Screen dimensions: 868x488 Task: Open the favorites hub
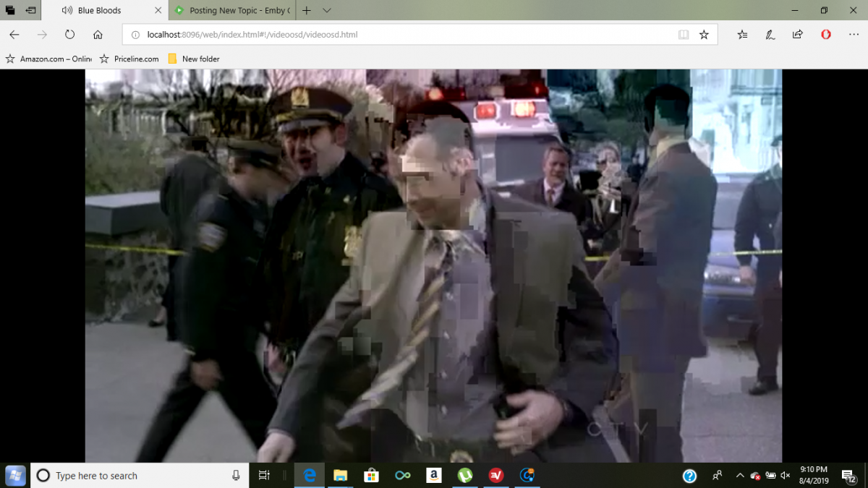(x=742, y=35)
